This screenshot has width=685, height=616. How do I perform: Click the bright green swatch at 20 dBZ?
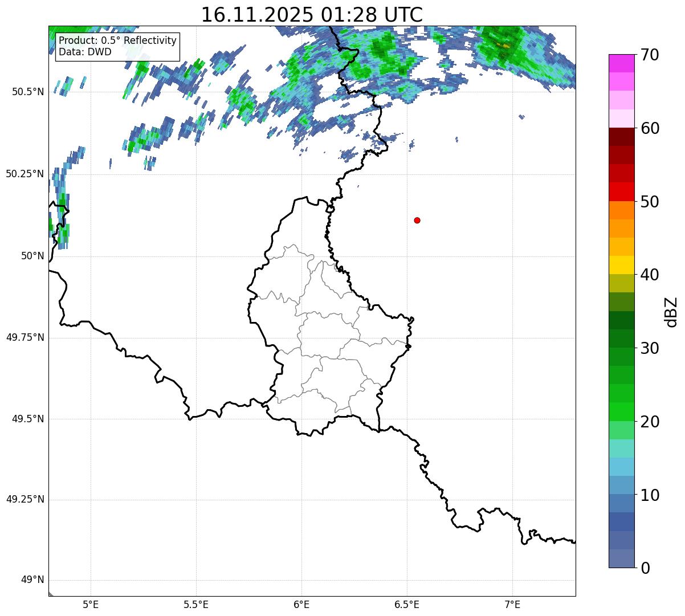click(x=621, y=411)
